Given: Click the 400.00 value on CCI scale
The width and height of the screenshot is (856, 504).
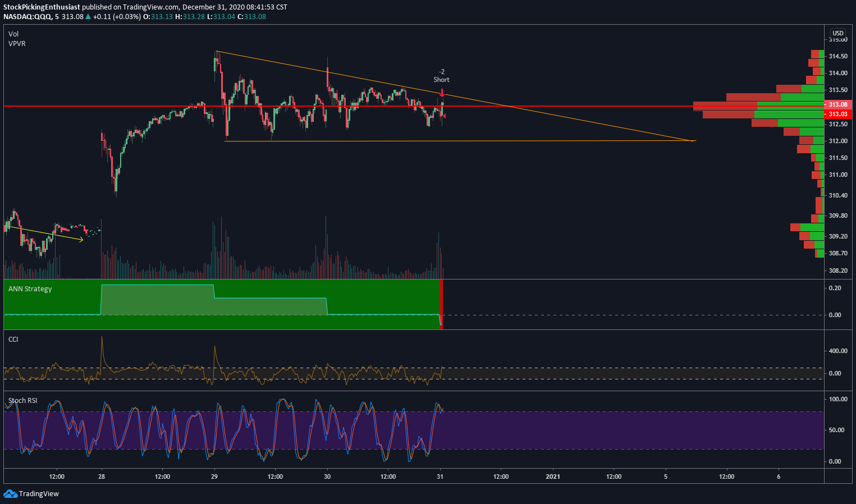Looking at the screenshot, I should (838, 351).
